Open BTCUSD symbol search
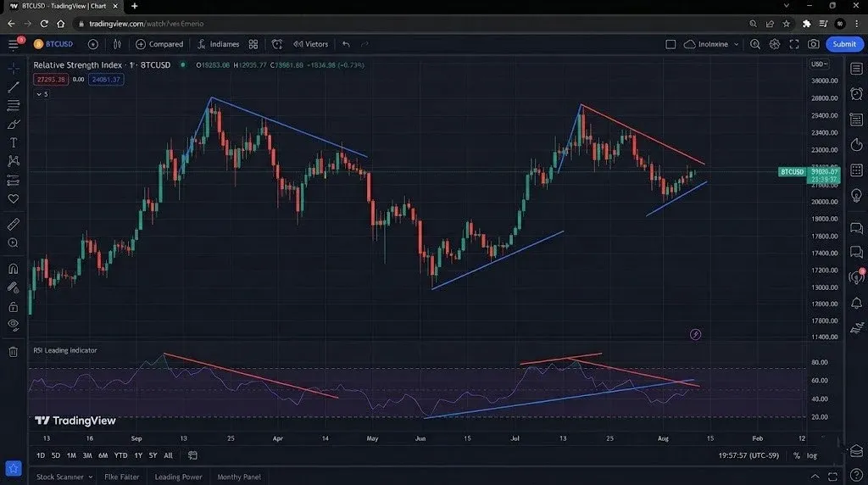The height and width of the screenshot is (485, 868). pos(53,44)
